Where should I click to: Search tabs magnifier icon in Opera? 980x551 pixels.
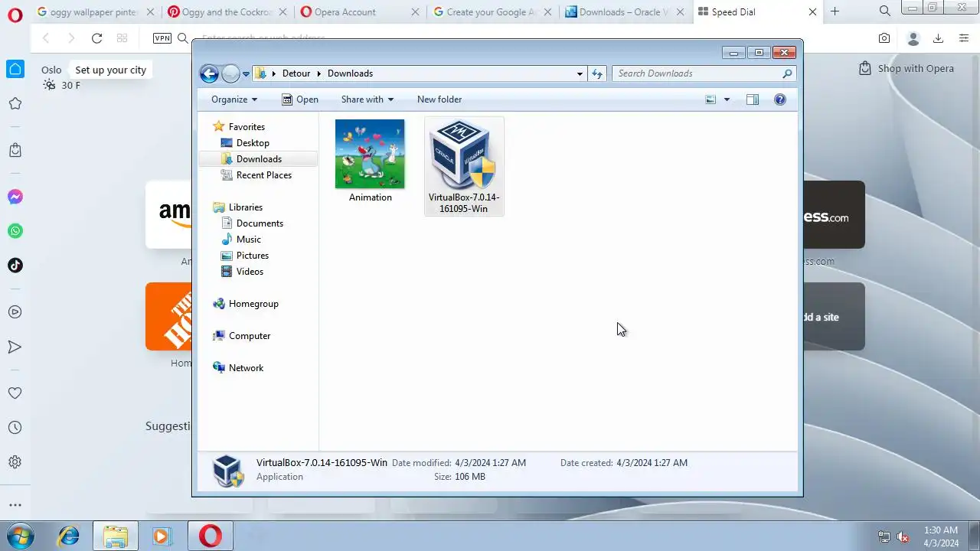point(885,11)
